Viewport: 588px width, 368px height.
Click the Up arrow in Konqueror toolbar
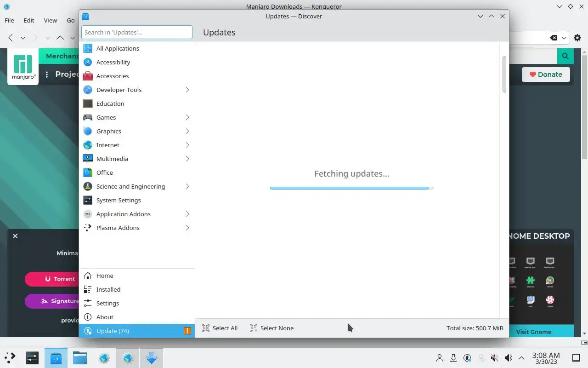60,38
